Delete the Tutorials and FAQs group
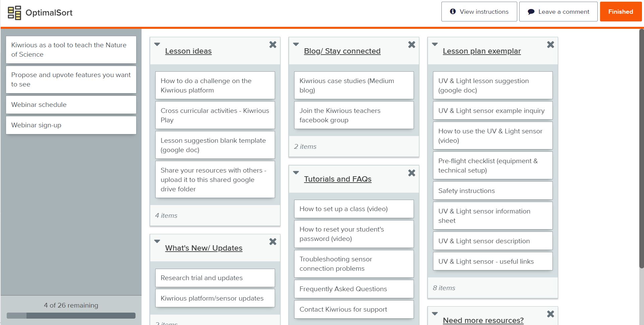This screenshot has height=325, width=644. click(412, 173)
